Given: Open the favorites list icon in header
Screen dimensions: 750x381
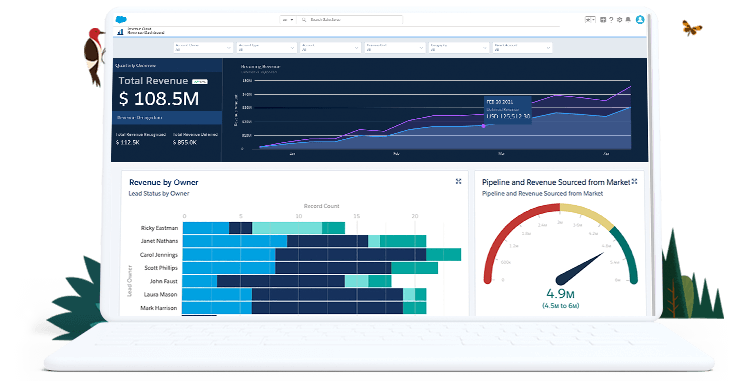Looking at the screenshot, I should pyautogui.click(x=590, y=20).
